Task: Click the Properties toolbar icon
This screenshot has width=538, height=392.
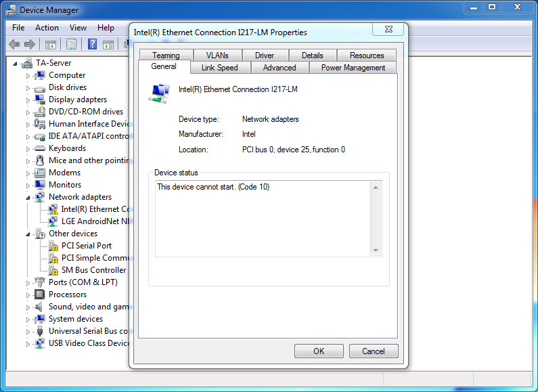Action: click(71, 44)
